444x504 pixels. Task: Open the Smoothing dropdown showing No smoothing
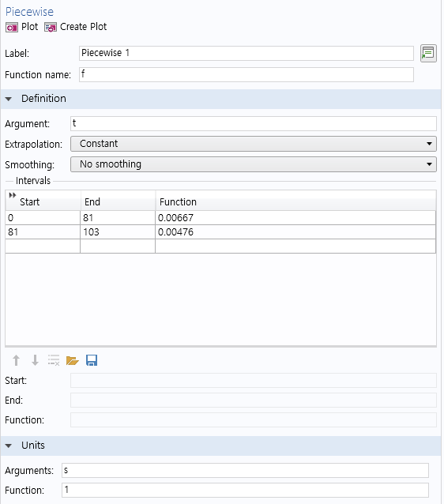click(254, 164)
